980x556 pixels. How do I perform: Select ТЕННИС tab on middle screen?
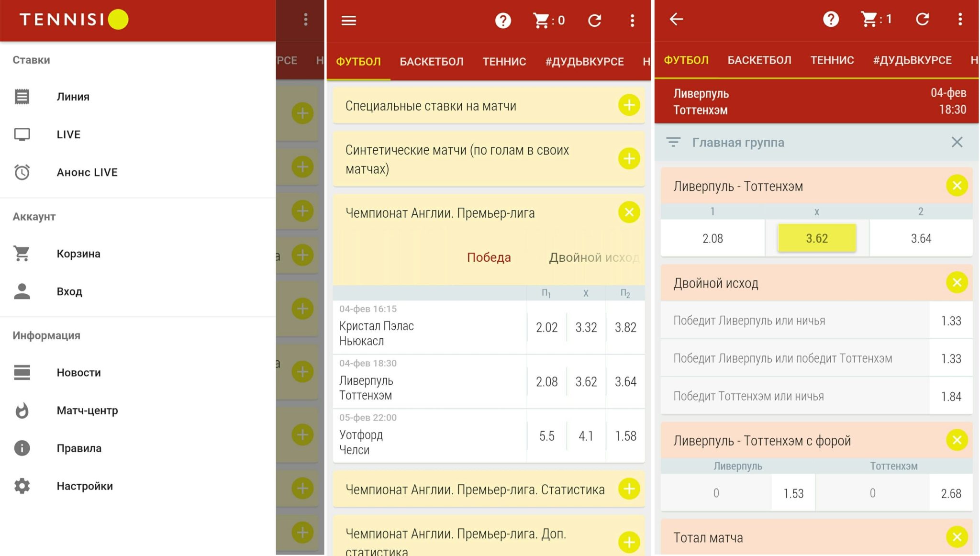504,62
